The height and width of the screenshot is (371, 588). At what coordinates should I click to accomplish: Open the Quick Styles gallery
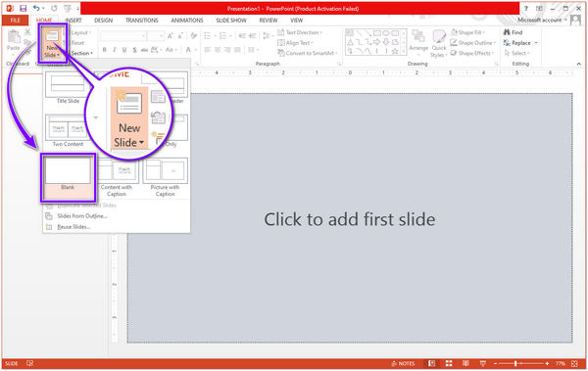[x=439, y=44]
